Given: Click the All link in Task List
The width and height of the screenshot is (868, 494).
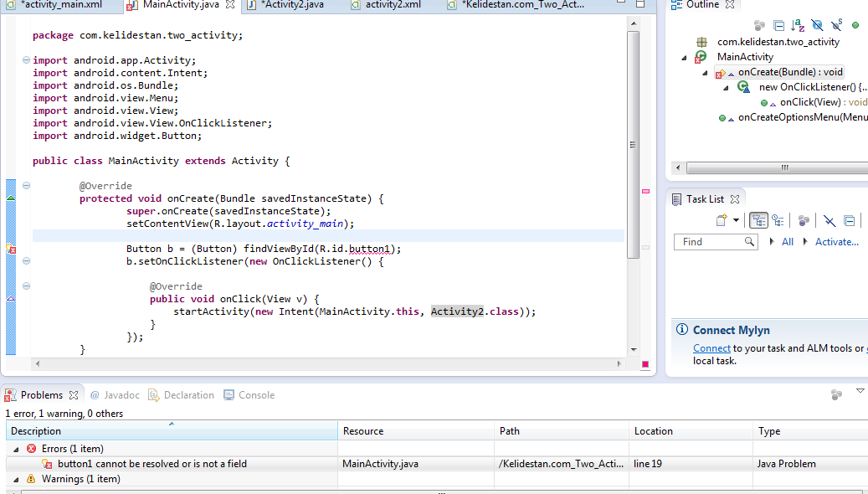Looking at the screenshot, I should pyautogui.click(x=787, y=242).
